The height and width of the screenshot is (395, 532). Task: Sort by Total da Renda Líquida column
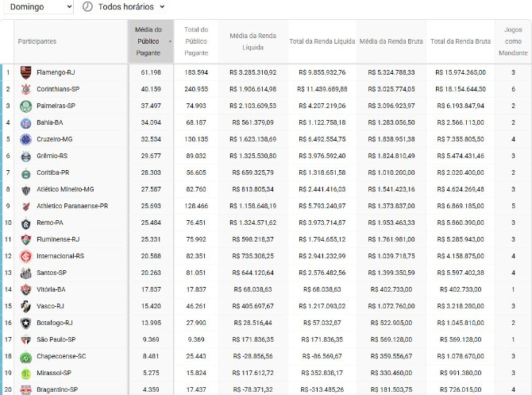(322, 41)
